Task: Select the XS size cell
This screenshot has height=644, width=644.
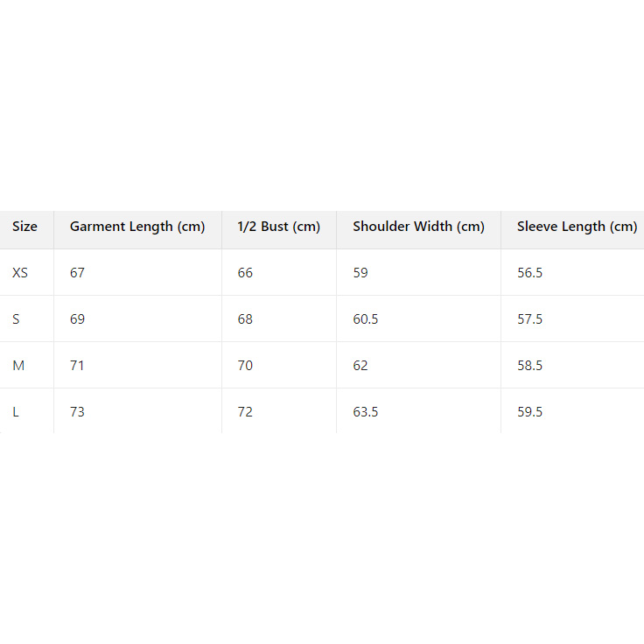Action: point(20,273)
